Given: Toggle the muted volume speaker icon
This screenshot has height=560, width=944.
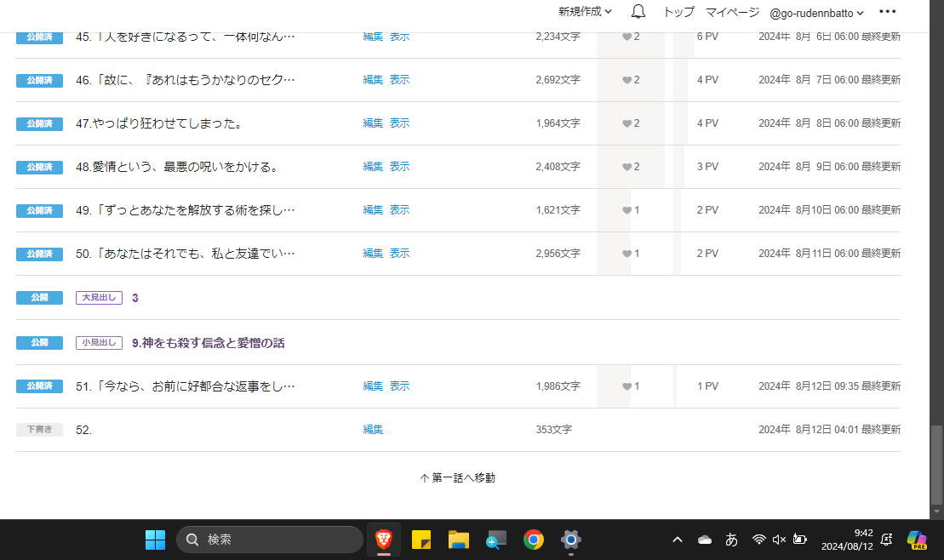Looking at the screenshot, I should tap(779, 540).
